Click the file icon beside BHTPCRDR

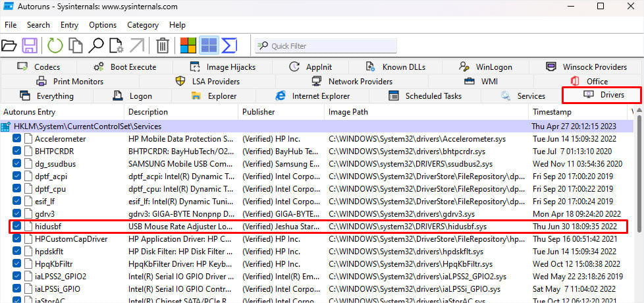point(28,151)
